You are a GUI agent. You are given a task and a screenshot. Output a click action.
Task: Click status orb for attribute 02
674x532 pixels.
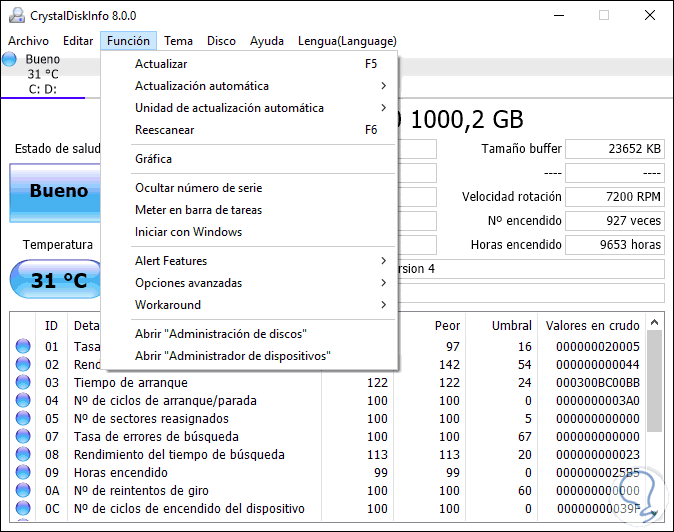(23, 364)
